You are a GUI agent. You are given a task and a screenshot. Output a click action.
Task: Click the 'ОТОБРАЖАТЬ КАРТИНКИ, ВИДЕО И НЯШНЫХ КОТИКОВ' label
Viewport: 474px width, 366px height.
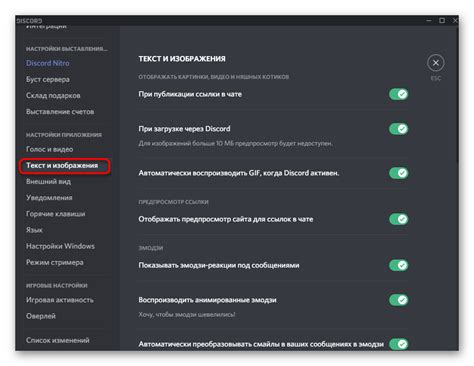[214, 77]
